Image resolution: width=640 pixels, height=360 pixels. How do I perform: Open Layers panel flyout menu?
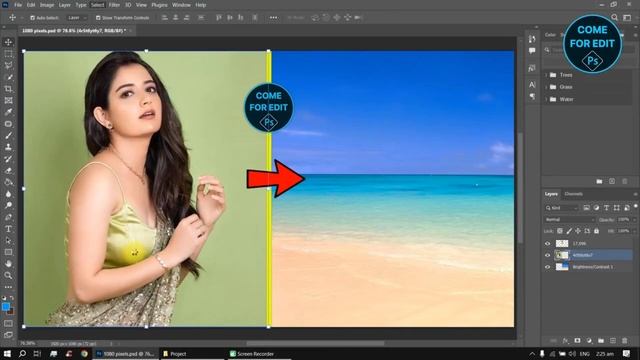[x=635, y=194]
